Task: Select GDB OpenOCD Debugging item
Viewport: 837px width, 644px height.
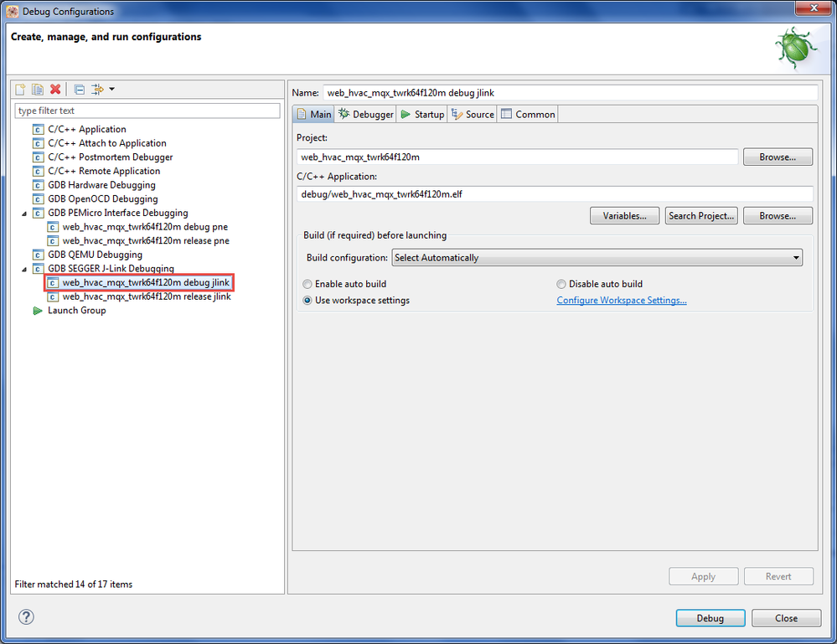Action: [x=102, y=198]
